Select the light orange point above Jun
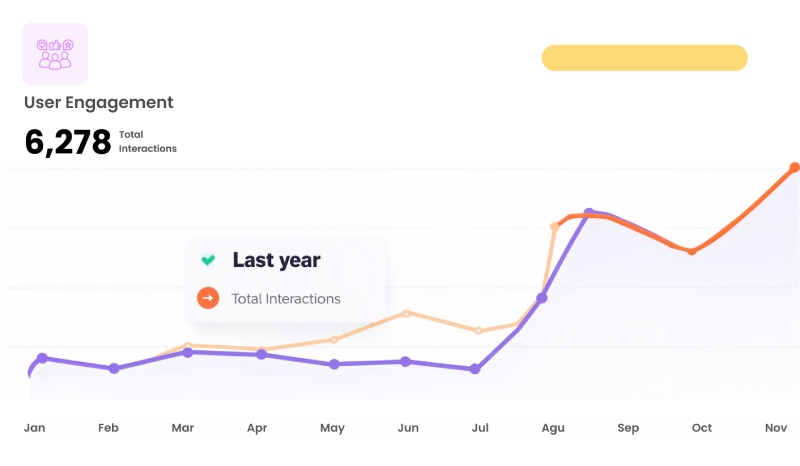 406,313
